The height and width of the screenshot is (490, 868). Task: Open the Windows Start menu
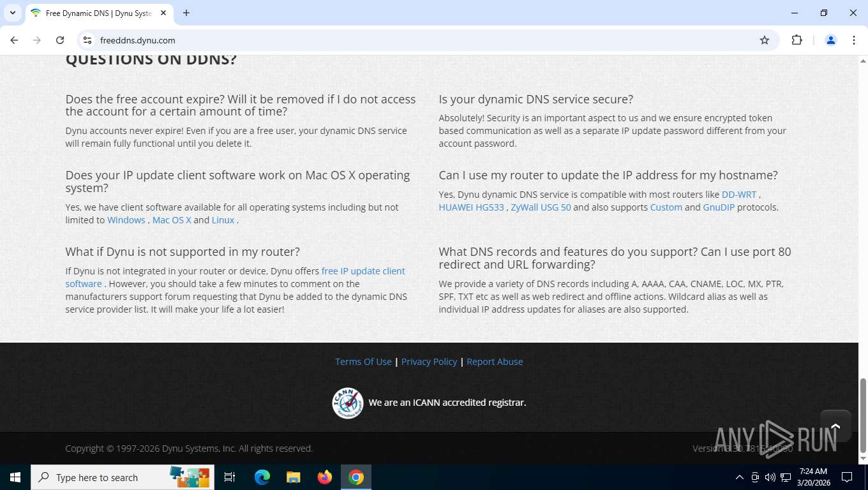(15, 477)
